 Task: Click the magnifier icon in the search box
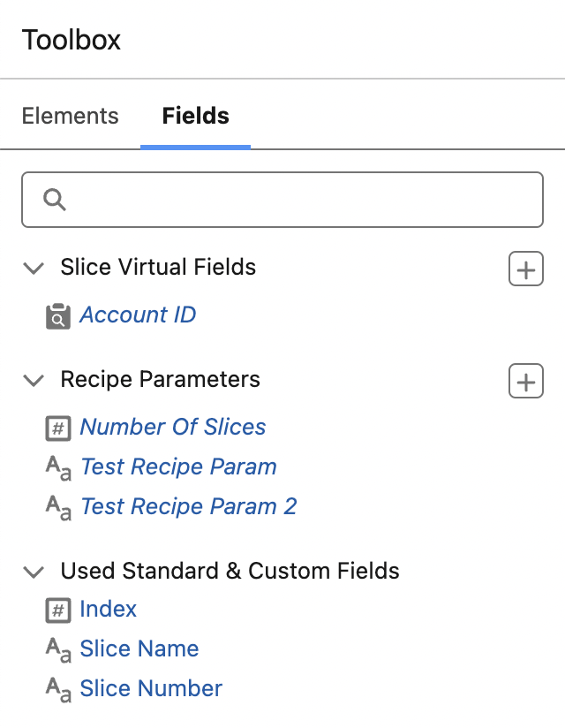pyautogui.click(x=54, y=200)
